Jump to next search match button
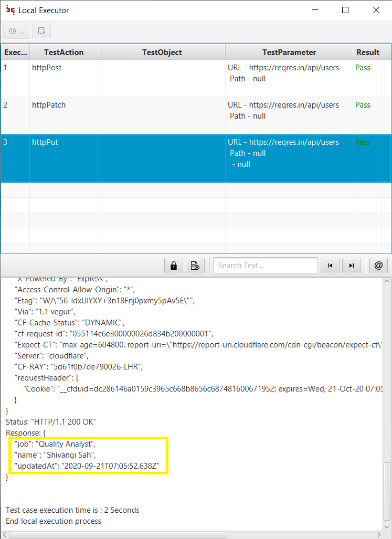 click(x=352, y=266)
